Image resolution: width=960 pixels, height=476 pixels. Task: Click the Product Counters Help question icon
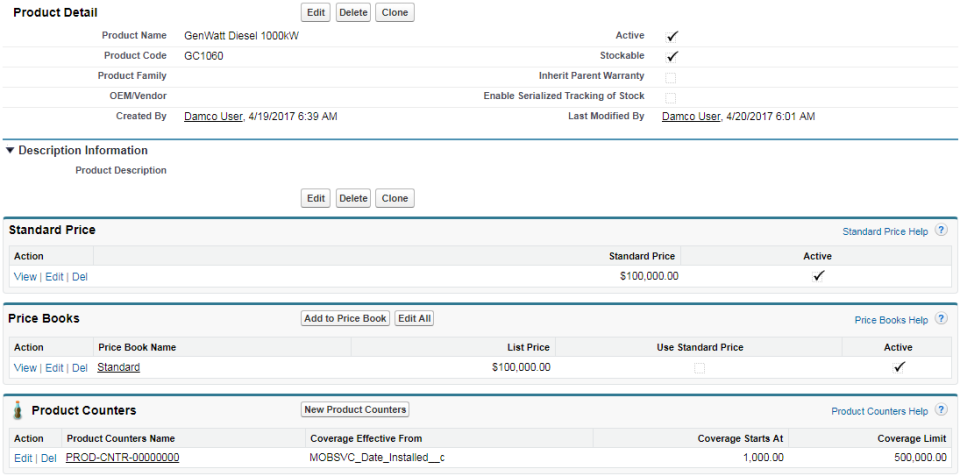[941, 411]
